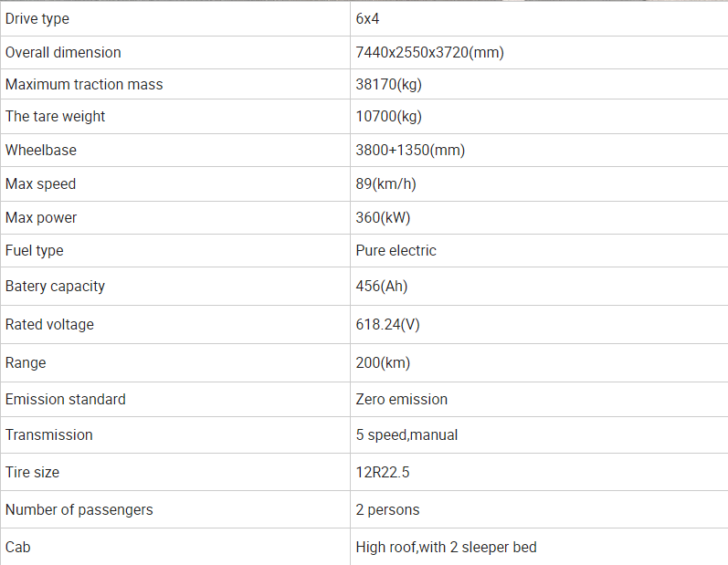
Task: Click the Maximum traction mass label
Action: coord(84,84)
